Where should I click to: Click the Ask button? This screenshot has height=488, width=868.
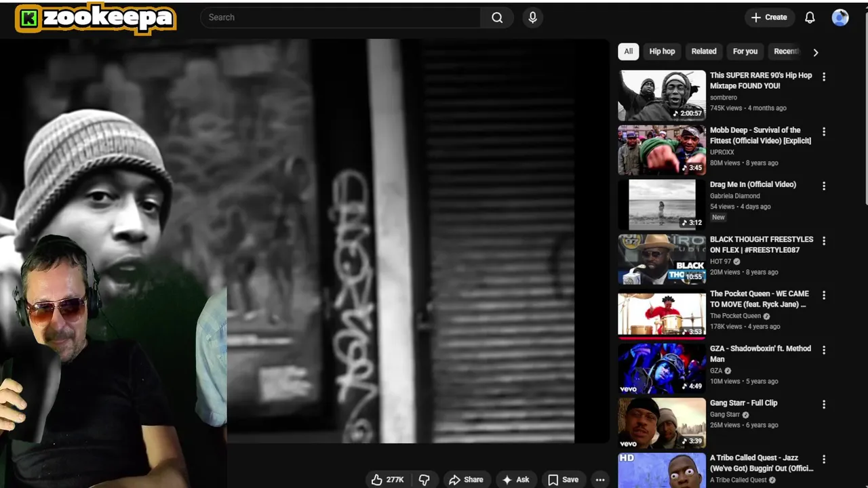[x=515, y=480]
